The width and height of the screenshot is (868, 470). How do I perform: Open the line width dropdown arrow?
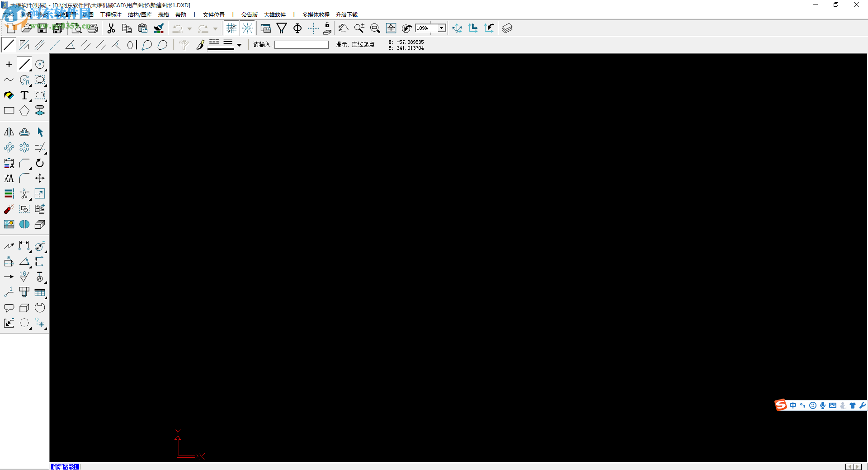(x=239, y=45)
